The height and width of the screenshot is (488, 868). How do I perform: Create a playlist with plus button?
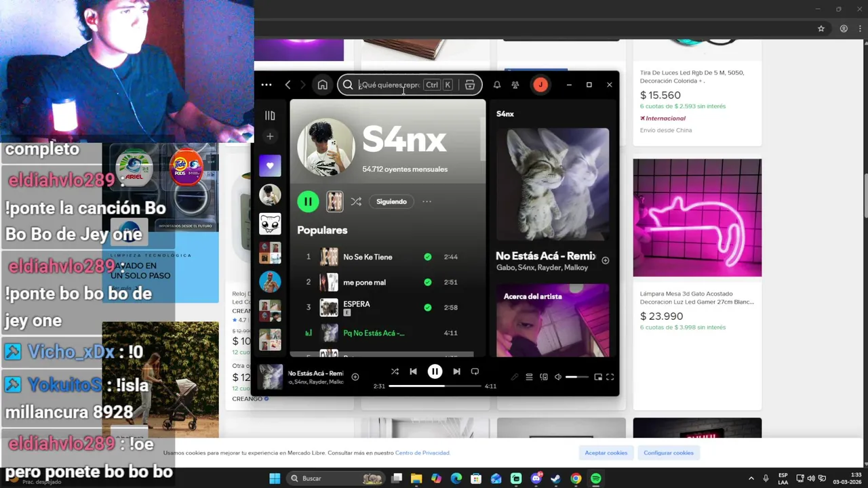270,137
